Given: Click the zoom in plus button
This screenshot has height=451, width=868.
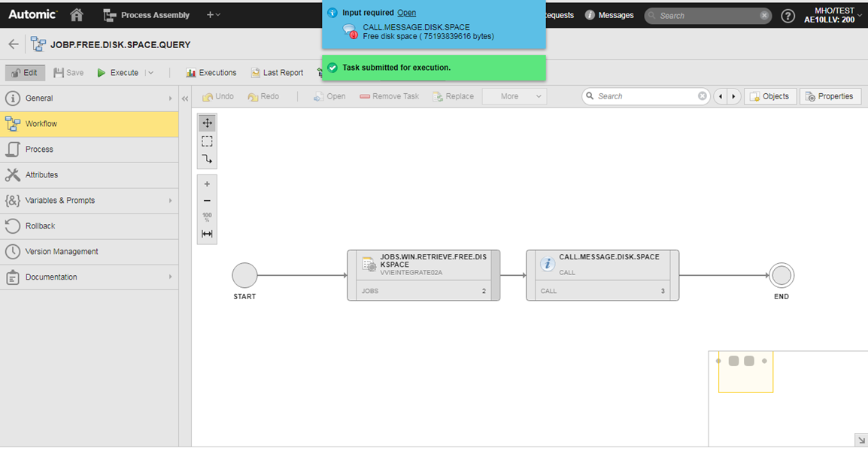Looking at the screenshot, I should [207, 184].
